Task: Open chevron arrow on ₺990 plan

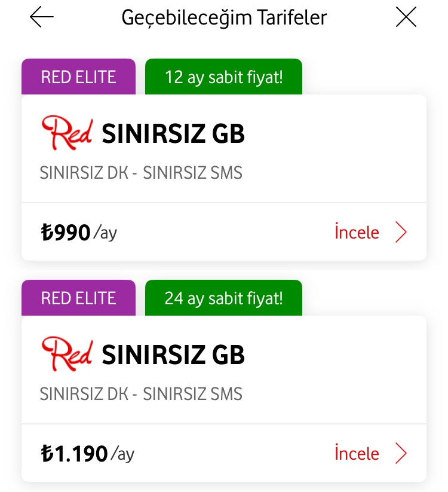Action: coord(401,233)
